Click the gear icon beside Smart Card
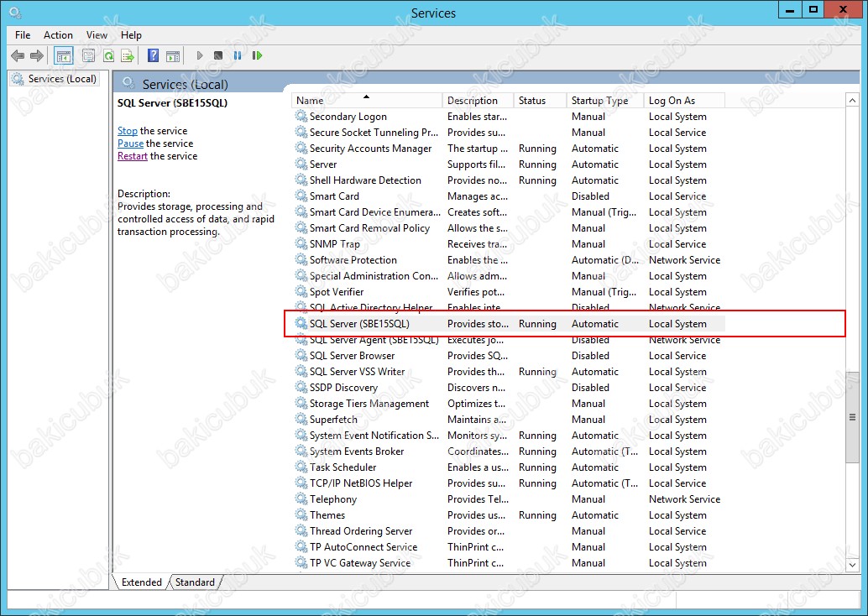868x616 pixels. [x=301, y=196]
